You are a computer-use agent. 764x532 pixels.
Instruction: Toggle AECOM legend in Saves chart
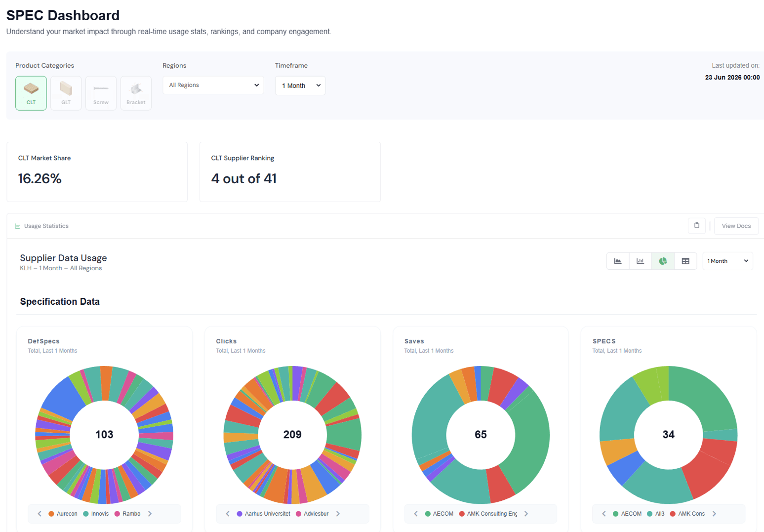click(x=439, y=514)
